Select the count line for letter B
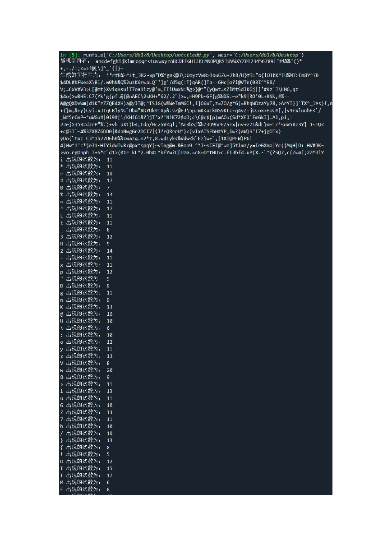Image resolution: width=392 pixels, height=554 pixels. (85, 187)
